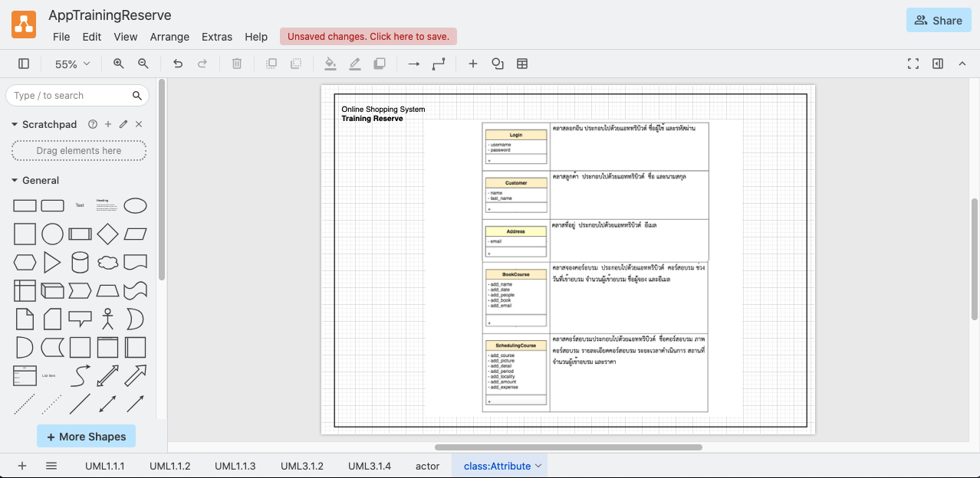The height and width of the screenshot is (478, 980).
Task: Click the line color pencil icon
Action: coord(355,64)
